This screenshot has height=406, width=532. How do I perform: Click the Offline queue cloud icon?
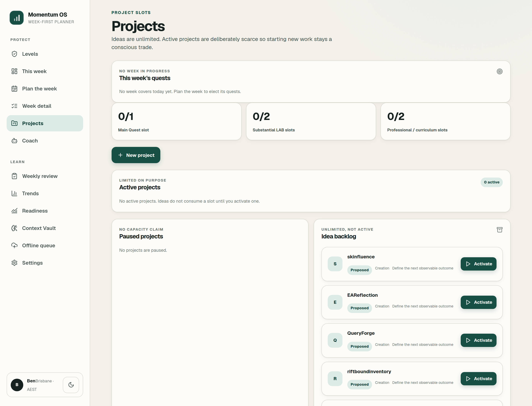tap(15, 245)
